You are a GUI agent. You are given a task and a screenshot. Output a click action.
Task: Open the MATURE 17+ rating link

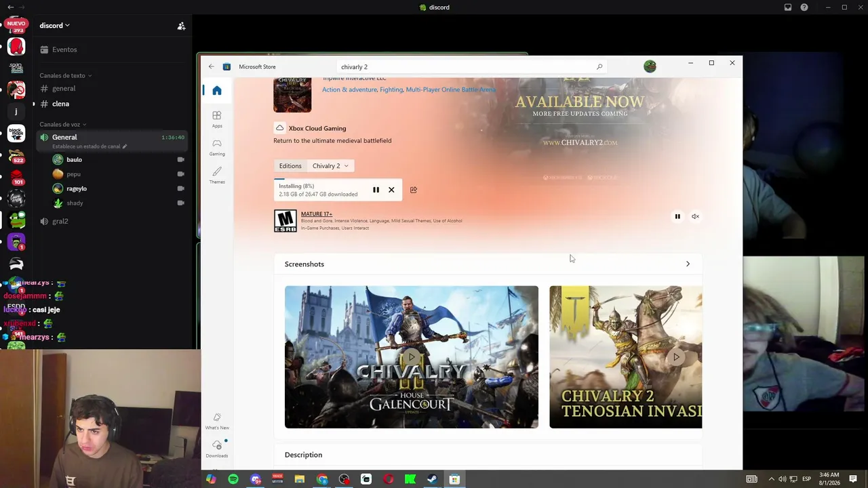click(317, 214)
